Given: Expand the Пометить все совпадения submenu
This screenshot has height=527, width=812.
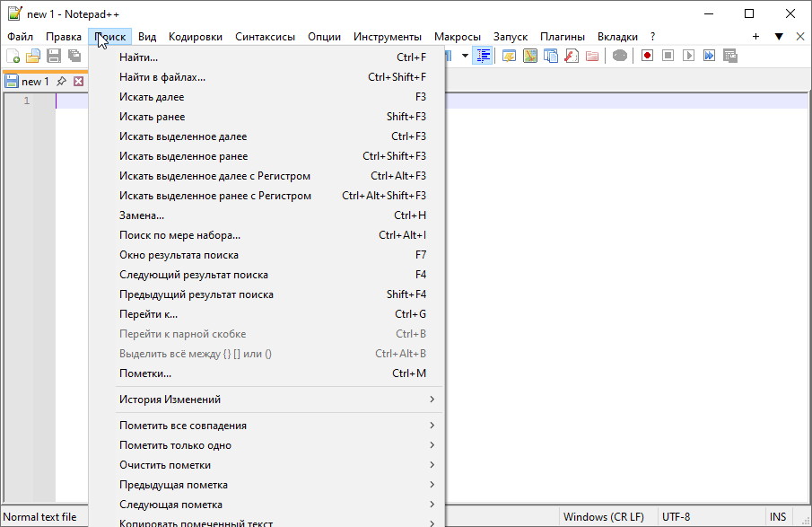Looking at the screenshot, I should tap(266, 426).
